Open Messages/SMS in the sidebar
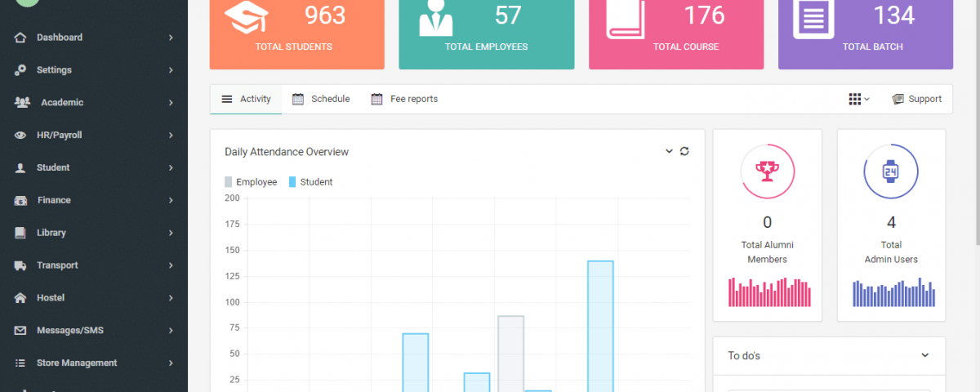980x392 pixels. (x=94, y=331)
